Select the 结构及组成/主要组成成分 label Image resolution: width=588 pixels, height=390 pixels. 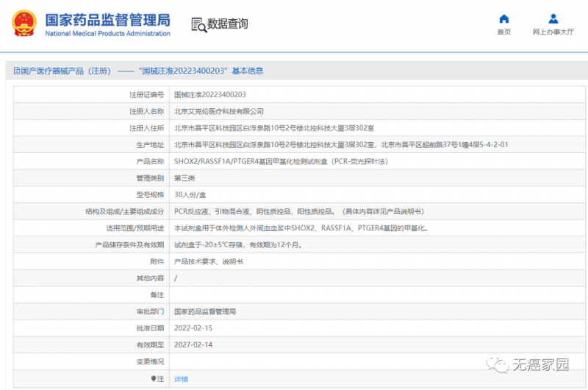click(x=124, y=211)
